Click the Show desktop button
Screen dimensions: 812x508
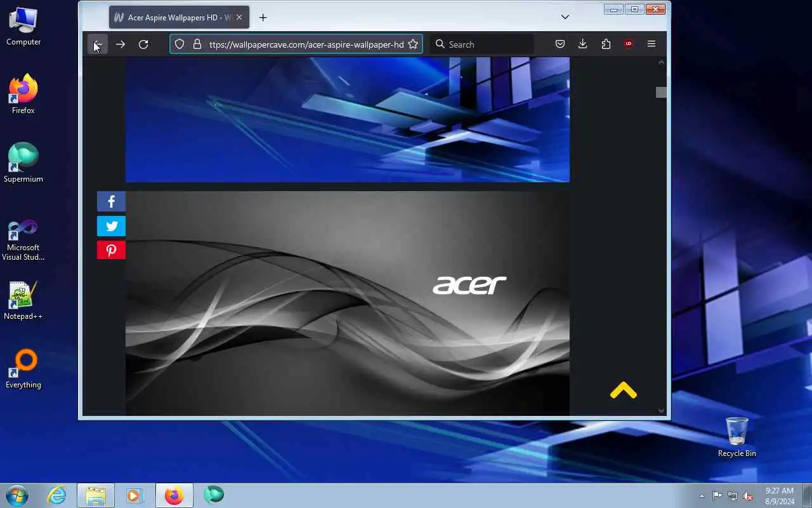coord(807,496)
